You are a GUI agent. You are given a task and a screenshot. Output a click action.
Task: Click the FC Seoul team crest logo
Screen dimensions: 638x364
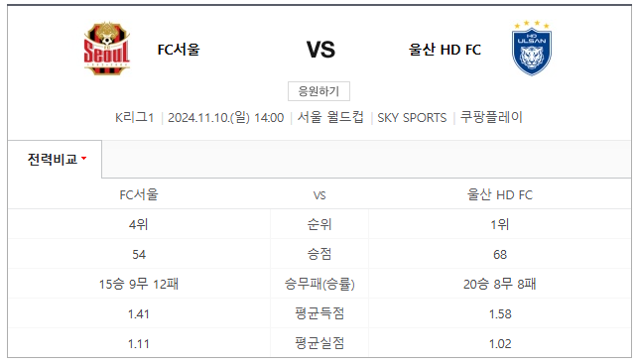coord(106,49)
